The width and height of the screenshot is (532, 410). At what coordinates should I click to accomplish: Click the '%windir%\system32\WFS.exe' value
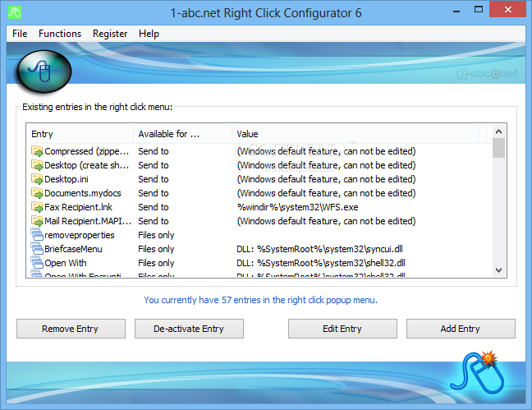(297, 207)
